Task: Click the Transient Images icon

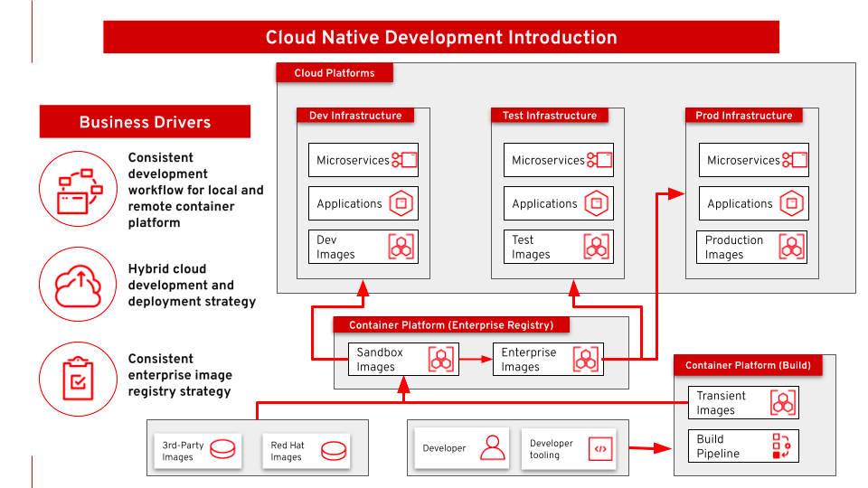Action: (783, 403)
